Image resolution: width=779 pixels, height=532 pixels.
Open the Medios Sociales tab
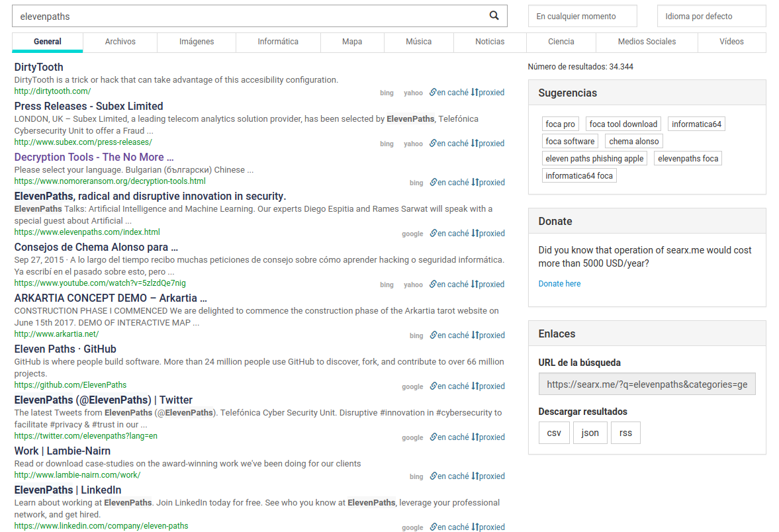[x=647, y=42]
